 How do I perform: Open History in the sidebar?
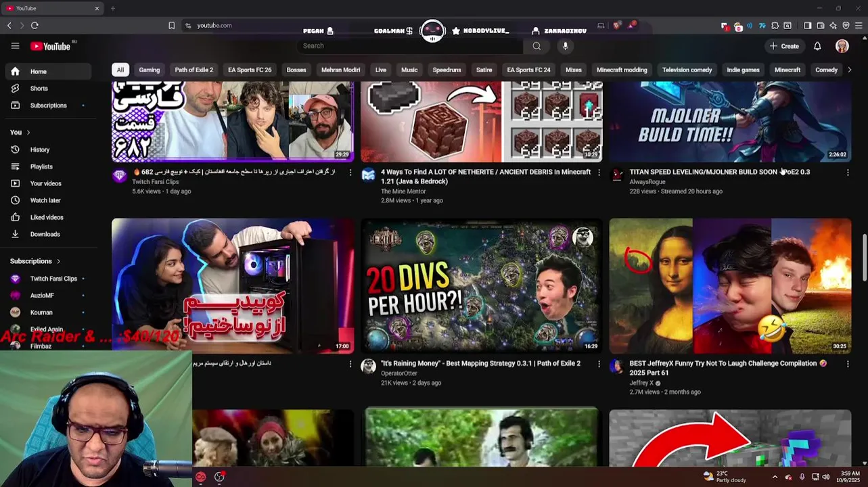[48, 149]
